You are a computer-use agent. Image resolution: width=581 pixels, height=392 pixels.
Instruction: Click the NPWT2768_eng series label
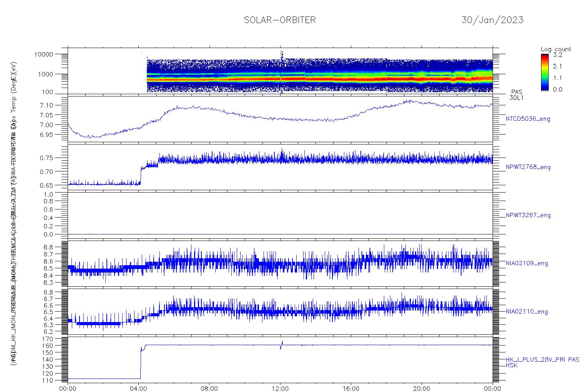click(528, 167)
